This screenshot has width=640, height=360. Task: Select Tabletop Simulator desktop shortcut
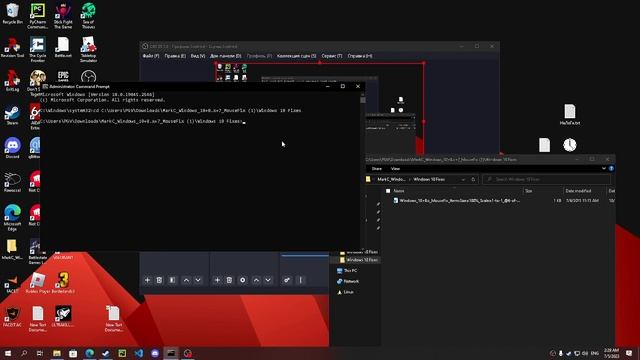88,49
